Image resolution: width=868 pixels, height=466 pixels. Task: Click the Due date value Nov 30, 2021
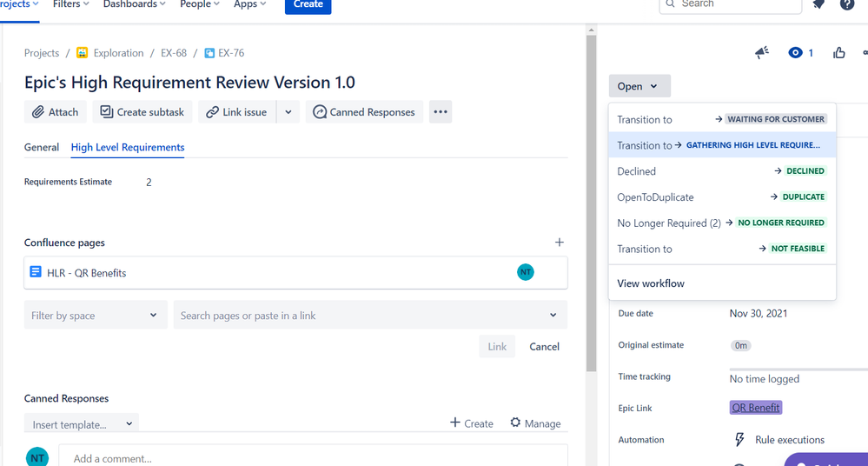click(x=758, y=313)
